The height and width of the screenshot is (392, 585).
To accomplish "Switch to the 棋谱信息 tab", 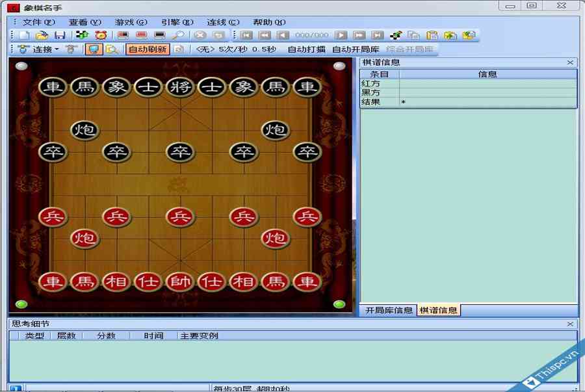I will [x=438, y=310].
